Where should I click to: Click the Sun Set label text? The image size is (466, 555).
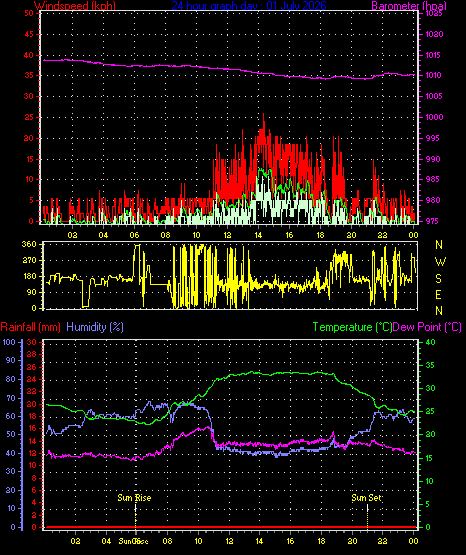pyautogui.click(x=366, y=498)
